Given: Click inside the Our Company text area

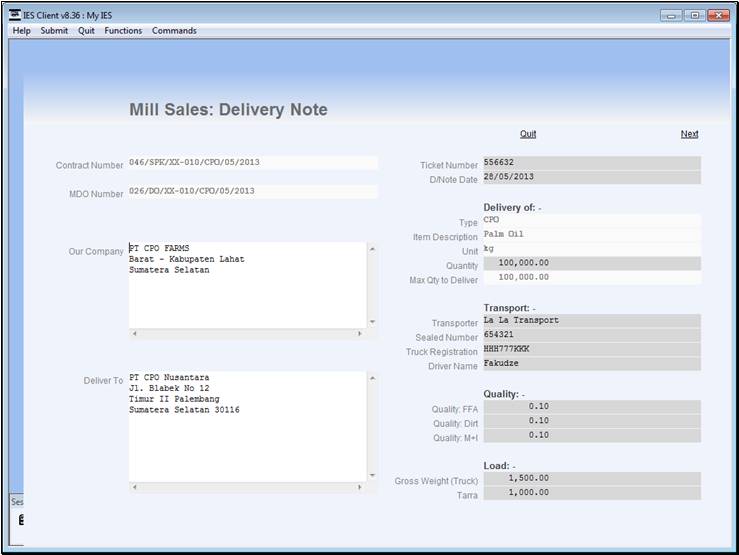Looking at the screenshot, I should tap(247, 285).
